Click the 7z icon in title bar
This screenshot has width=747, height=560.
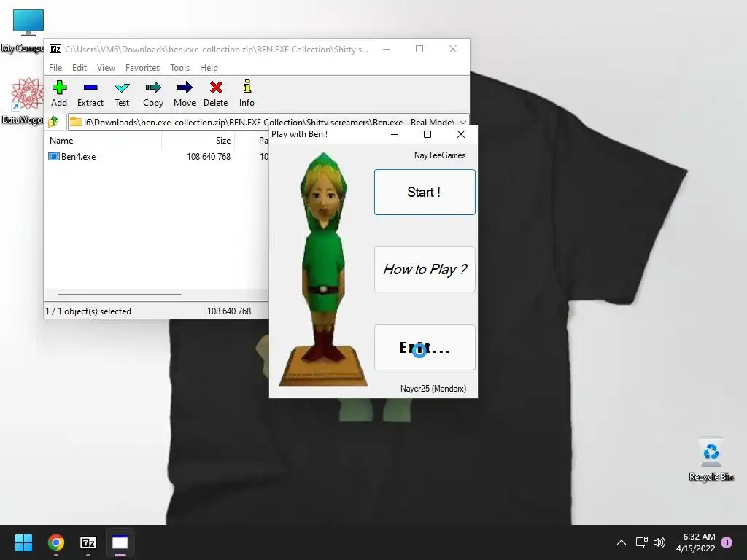pos(55,49)
